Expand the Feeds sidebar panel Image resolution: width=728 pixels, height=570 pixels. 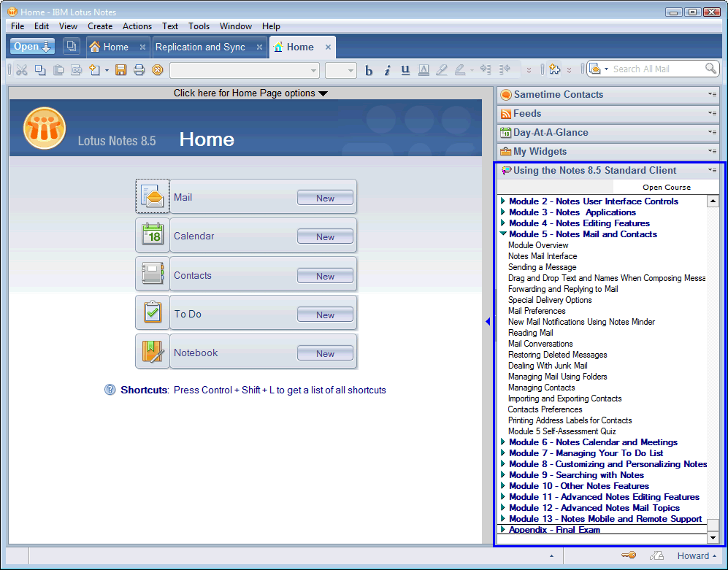[x=608, y=113]
